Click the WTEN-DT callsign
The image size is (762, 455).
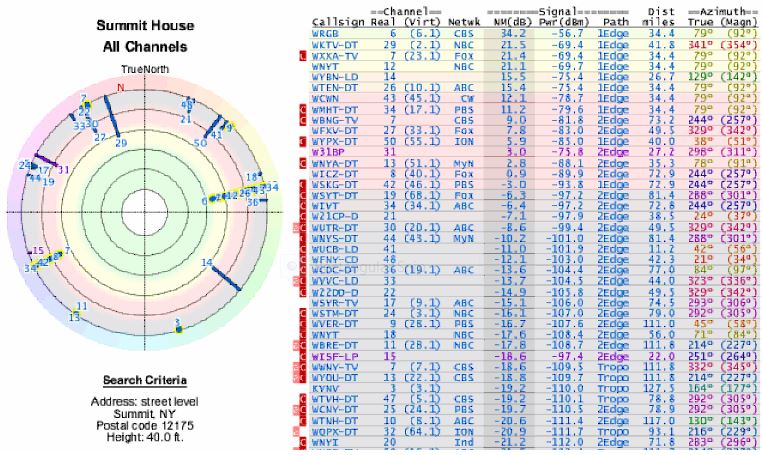(332, 88)
